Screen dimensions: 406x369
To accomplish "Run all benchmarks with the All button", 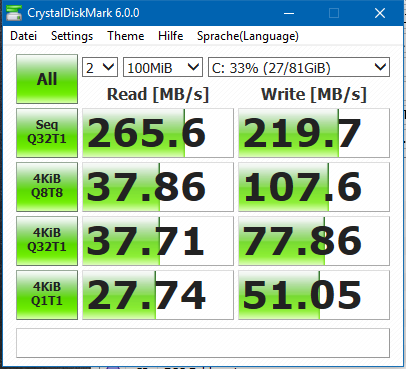I will coord(47,79).
